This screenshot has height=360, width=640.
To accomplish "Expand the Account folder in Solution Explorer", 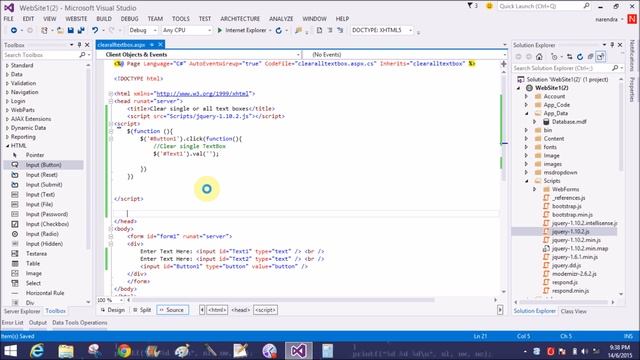I will tap(527, 96).
